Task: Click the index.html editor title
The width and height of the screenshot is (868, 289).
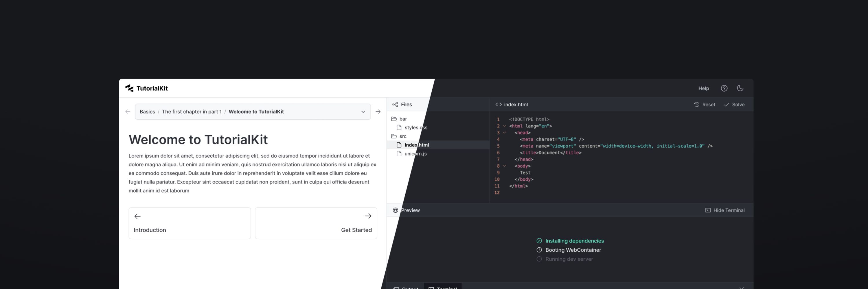Action: (516, 105)
